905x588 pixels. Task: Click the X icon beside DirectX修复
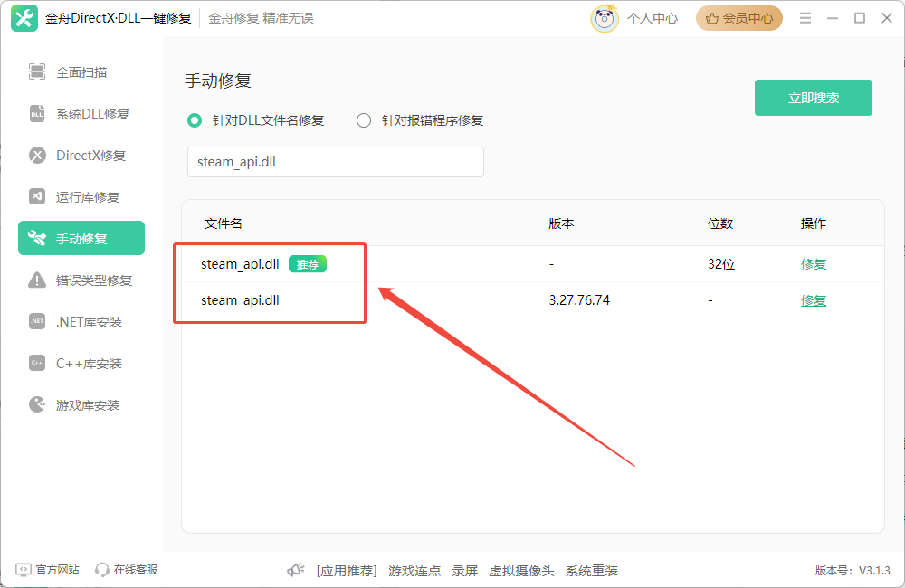[37, 156]
